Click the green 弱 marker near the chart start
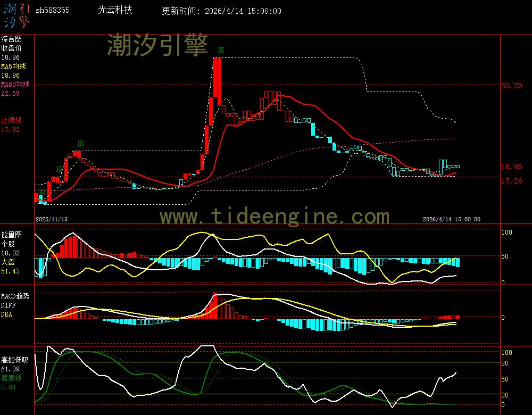Screen dimensions: 532x415 point(42,191)
